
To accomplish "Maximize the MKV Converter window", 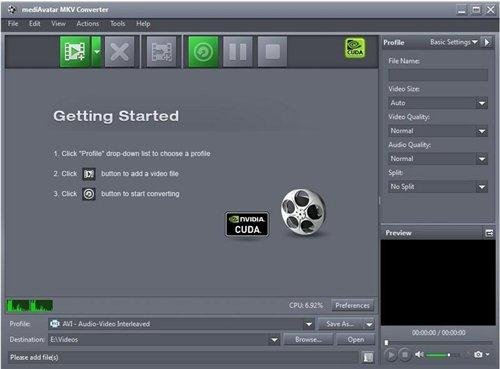I will (476, 10).
